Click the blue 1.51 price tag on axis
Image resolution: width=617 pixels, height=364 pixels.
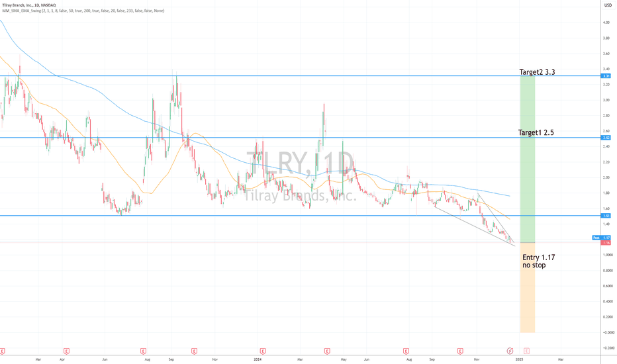tap(606, 216)
